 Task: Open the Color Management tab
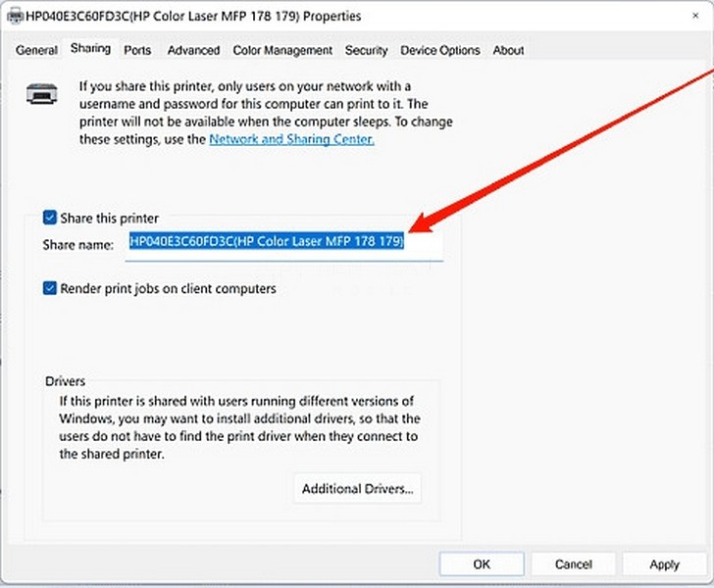click(x=282, y=50)
